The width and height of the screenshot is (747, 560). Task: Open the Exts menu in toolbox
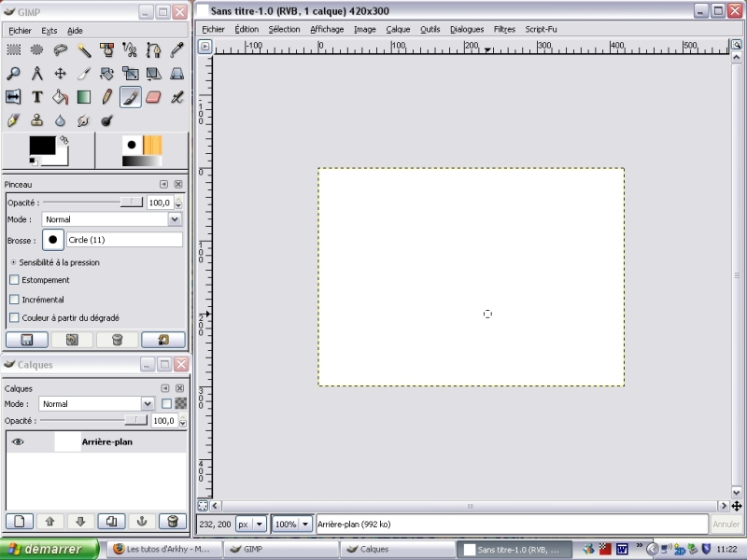click(49, 31)
